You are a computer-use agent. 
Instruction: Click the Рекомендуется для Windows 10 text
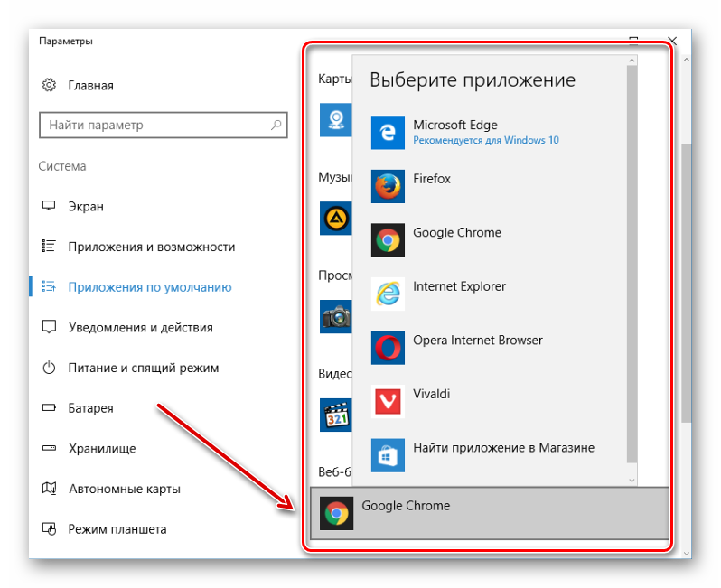pyautogui.click(x=485, y=140)
